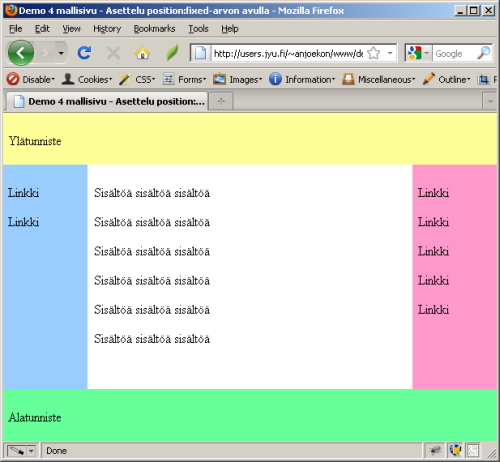Viewport: 500px width, 462px height.
Task: Open the back/forward history dropdown arrow
Action: coord(61,53)
